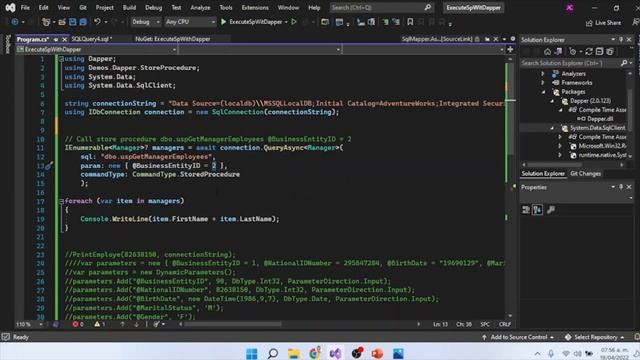This screenshot has height=360, width=640.
Task: Open the Any CPU platform dropdown
Action: pos(190,22)
